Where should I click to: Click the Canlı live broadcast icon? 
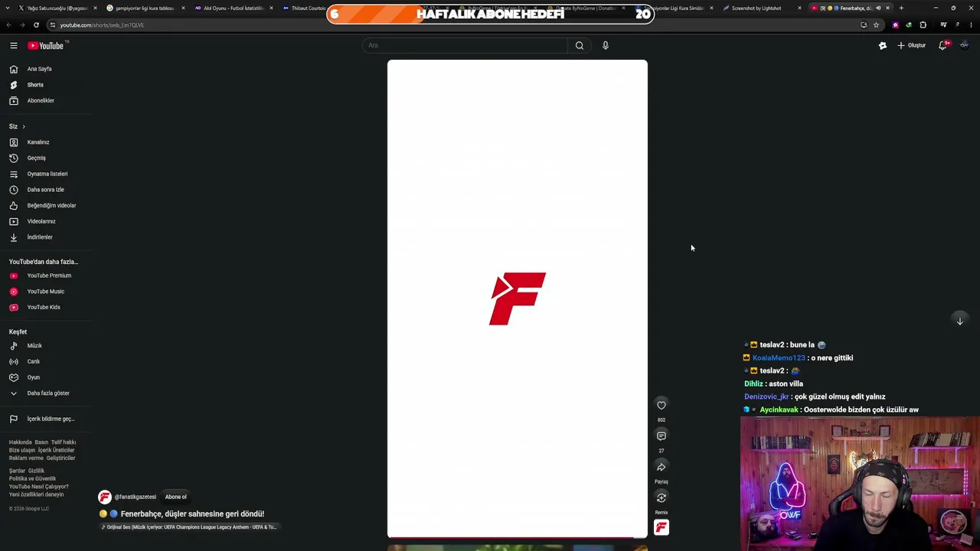pyautogui.click(x=13, y=361)
